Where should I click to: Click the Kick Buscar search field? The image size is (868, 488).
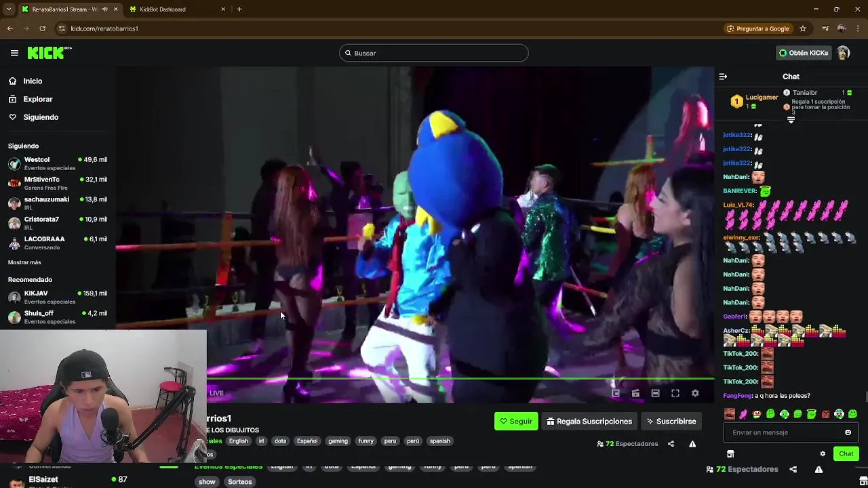pyautogui.click(x=434, y=53)
